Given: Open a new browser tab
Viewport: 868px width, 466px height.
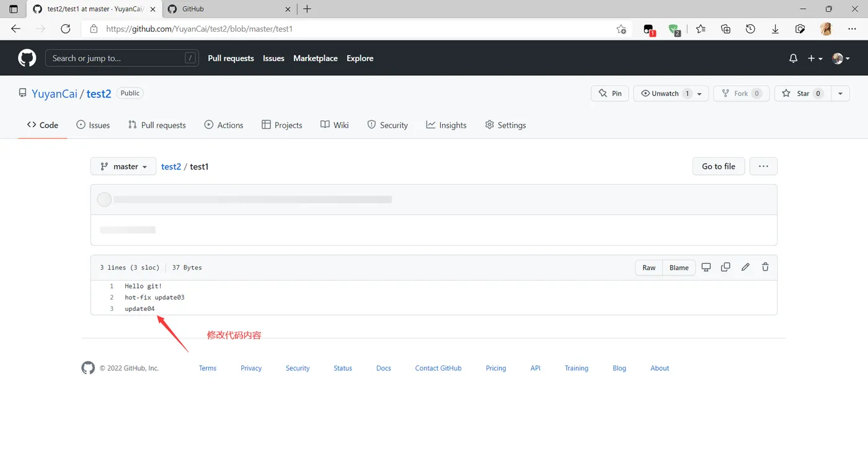Looking at the screenshot, I should (307, 9).
